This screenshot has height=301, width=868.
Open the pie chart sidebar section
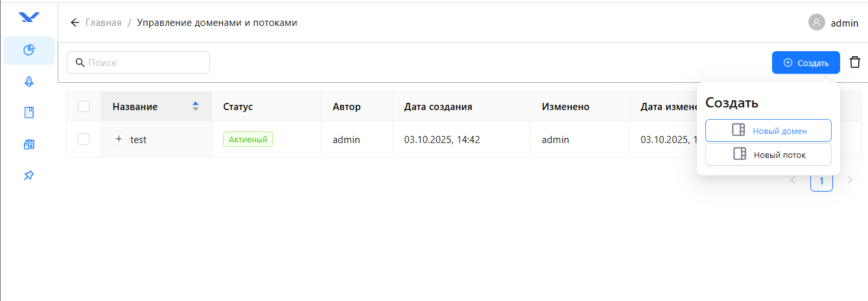coord(29,50)
